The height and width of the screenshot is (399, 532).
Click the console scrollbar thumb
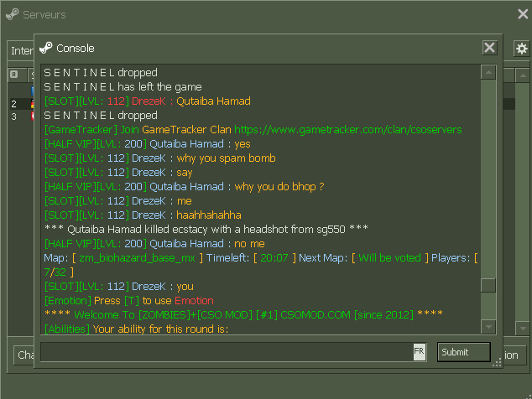tap(488, 286)
